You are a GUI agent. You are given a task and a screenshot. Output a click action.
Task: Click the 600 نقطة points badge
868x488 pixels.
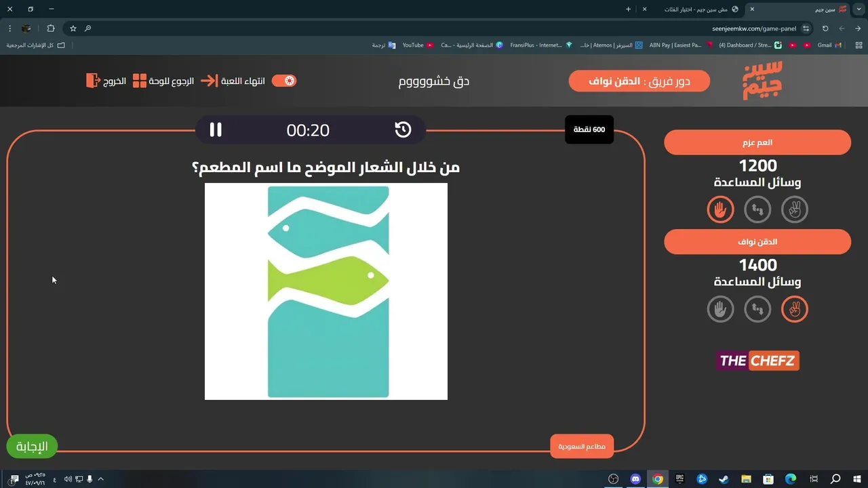tap(589, 129)
